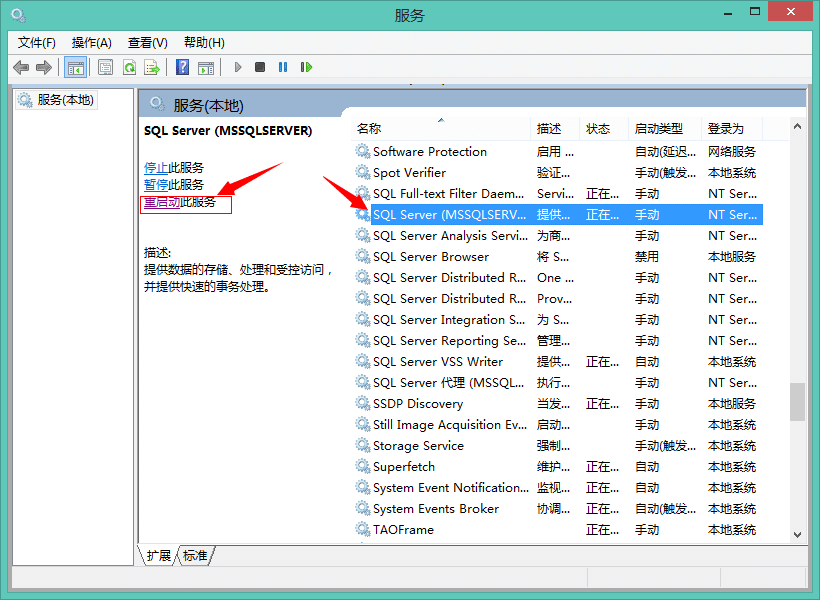Open the 帮助(H) menu
This screenshot has height=600, width=820.
(204, 42)
